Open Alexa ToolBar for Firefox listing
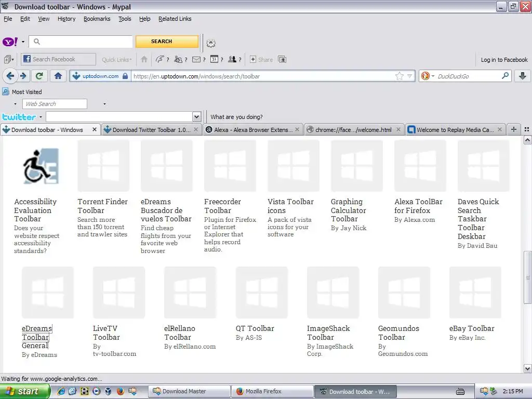The width and height of the screenshot is (532, 399). [x=418, y=206]
